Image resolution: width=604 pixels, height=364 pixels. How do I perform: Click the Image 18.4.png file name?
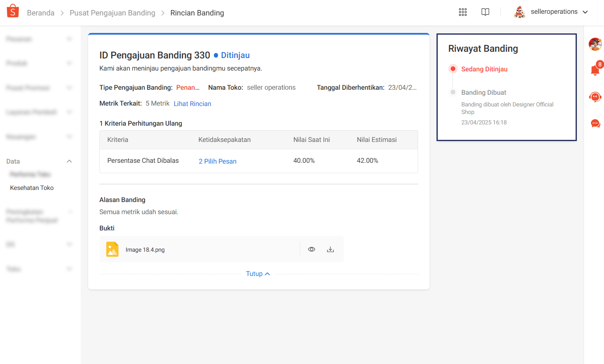(145, 250)
